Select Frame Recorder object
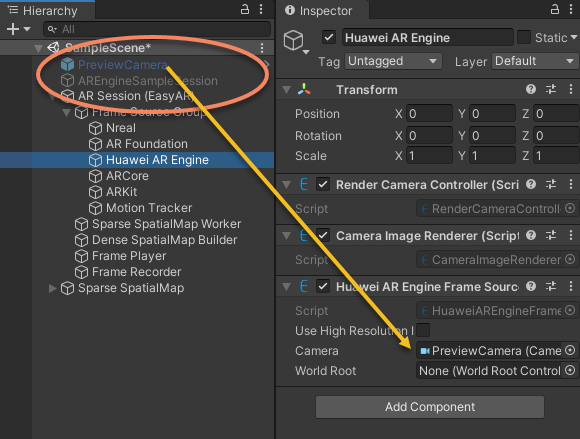 (x=136, y=272)
